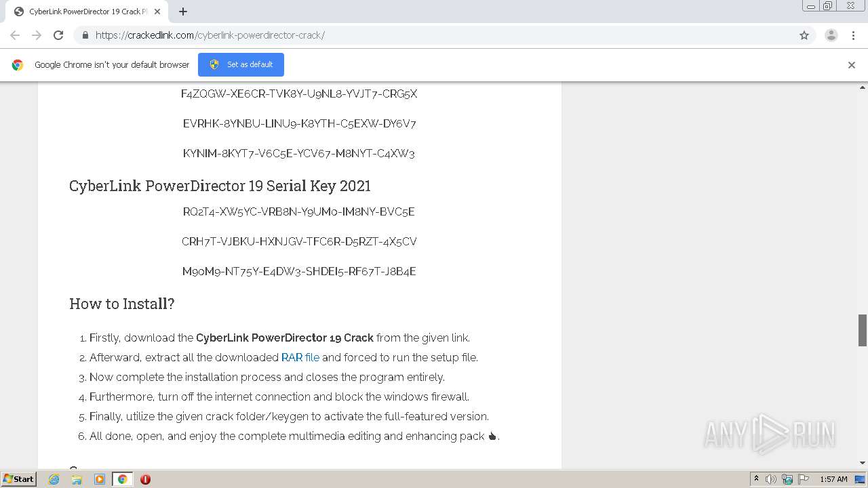This screenshot has width=868, height=488.
Task: Show hidden system tray icons
Action: (x=756, y=479)
